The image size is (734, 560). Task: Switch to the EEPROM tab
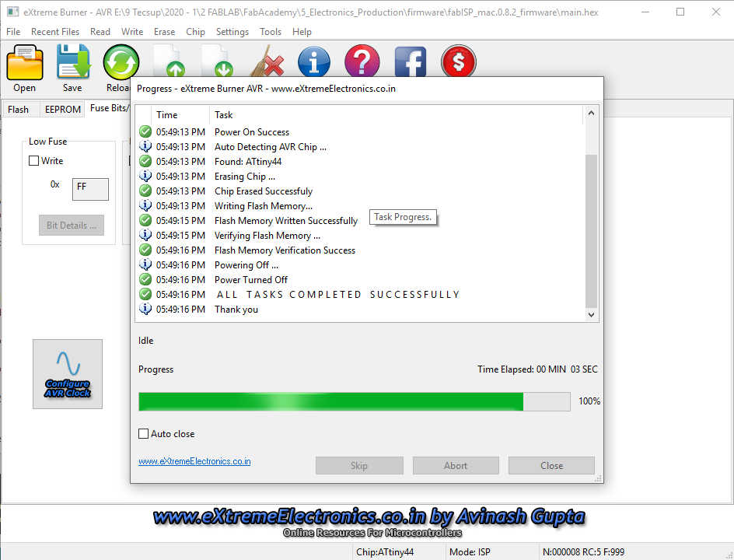pyautogui.click(x=63, y=109)
